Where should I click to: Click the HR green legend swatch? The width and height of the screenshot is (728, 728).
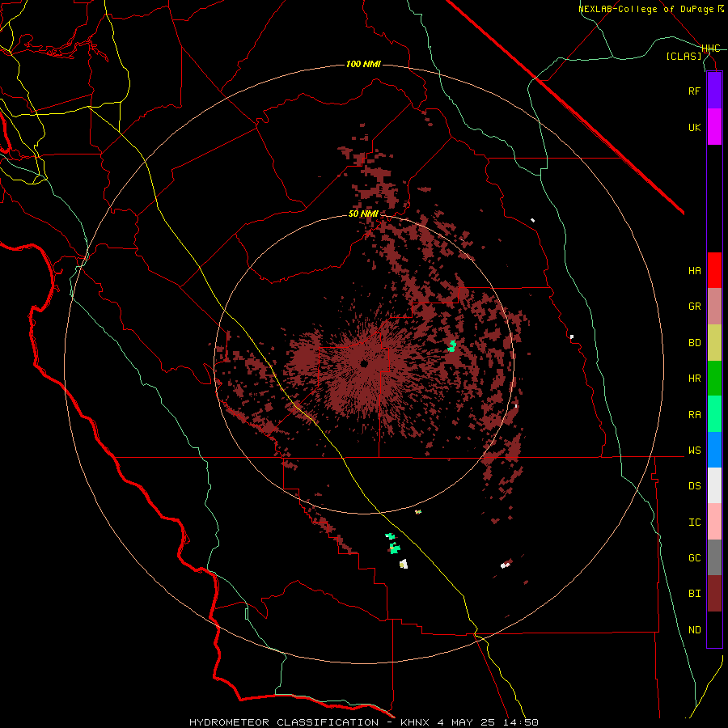coord(714,378)
